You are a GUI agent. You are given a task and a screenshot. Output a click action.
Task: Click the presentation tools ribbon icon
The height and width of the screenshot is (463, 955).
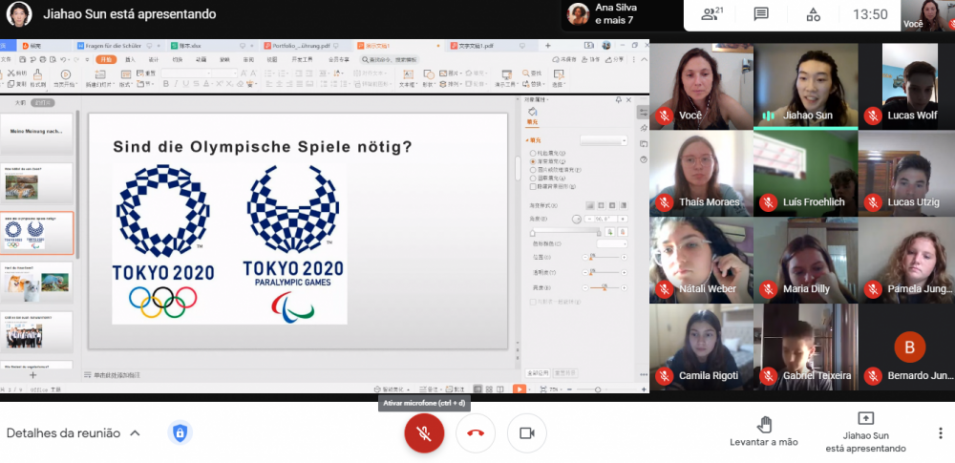click(506, 74)
